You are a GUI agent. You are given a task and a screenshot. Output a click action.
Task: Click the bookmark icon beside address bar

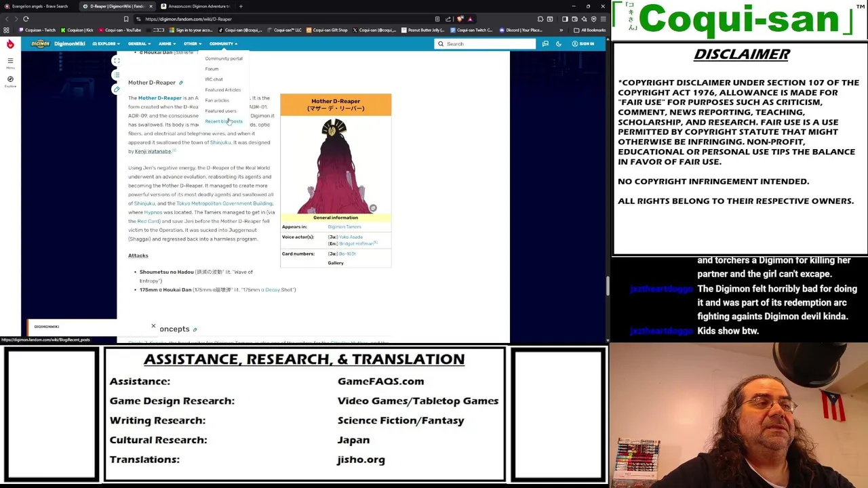tap(126, 19)
